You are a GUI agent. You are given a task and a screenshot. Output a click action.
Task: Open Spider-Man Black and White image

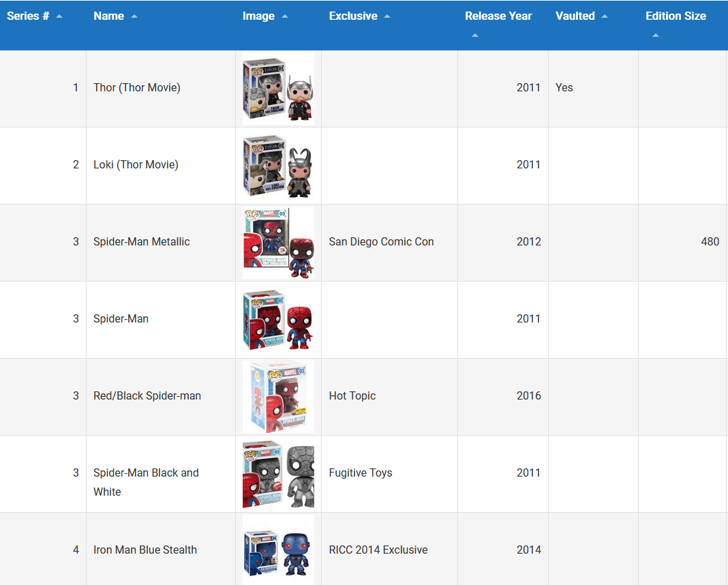(x=279, y=474)
